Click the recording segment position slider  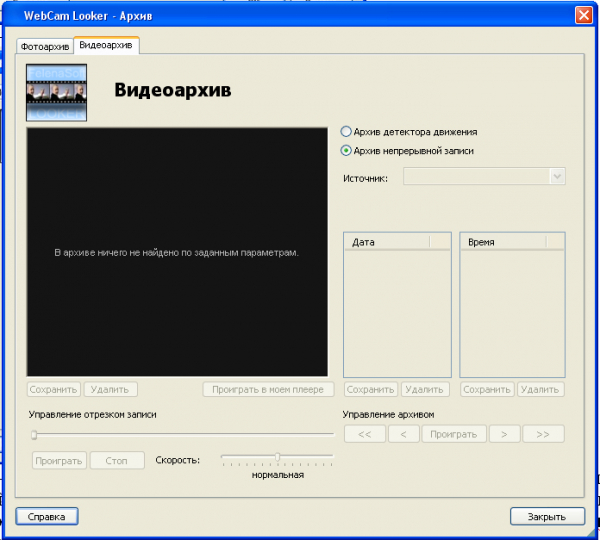coord(182,435)
